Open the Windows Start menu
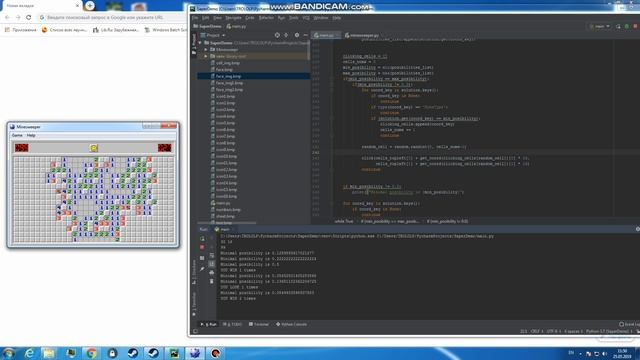 (x=8, y=353)
